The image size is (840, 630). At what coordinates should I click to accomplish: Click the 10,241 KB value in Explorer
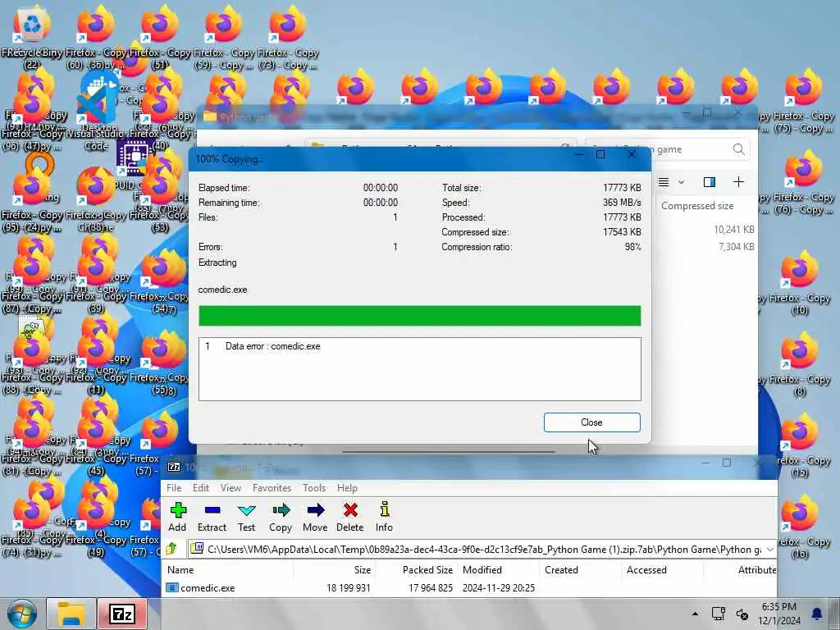click(x=734, y=230)
